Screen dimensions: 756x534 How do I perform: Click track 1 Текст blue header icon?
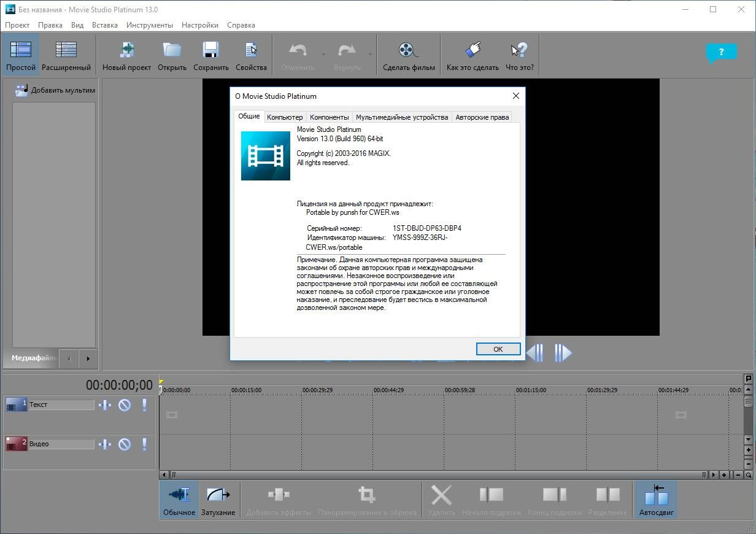tap(16, 404)
